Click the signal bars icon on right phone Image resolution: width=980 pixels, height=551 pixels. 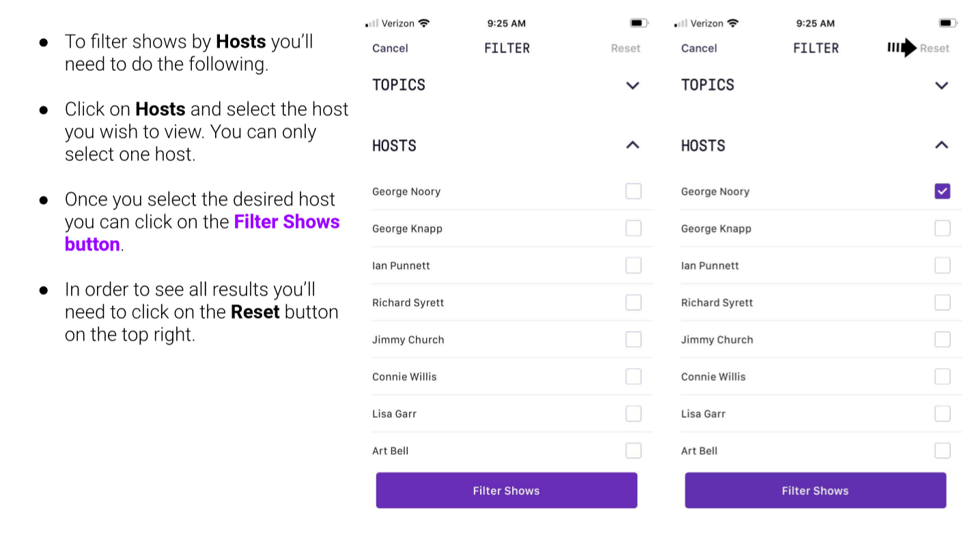pyautogui.click(x=680, y=24)
